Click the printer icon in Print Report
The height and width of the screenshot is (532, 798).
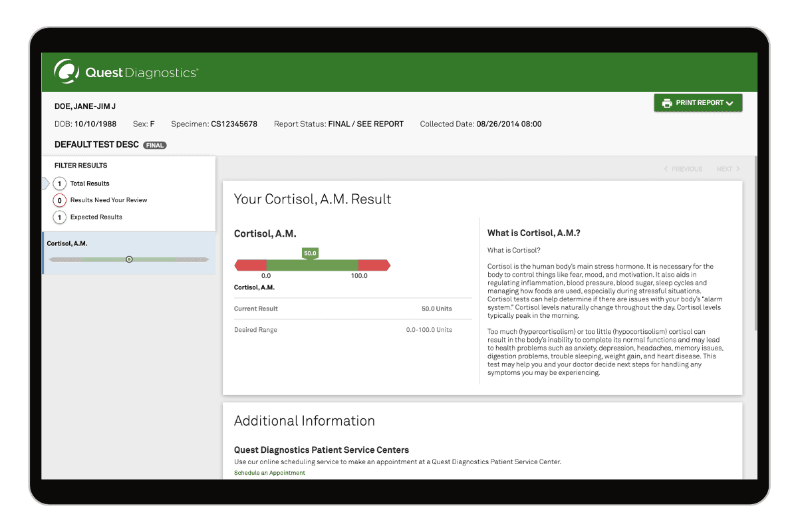[667, 103]
